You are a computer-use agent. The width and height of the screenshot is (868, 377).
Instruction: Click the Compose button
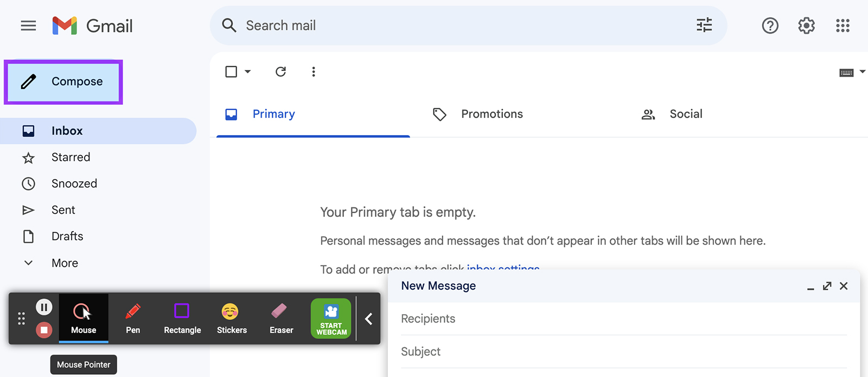63,82
